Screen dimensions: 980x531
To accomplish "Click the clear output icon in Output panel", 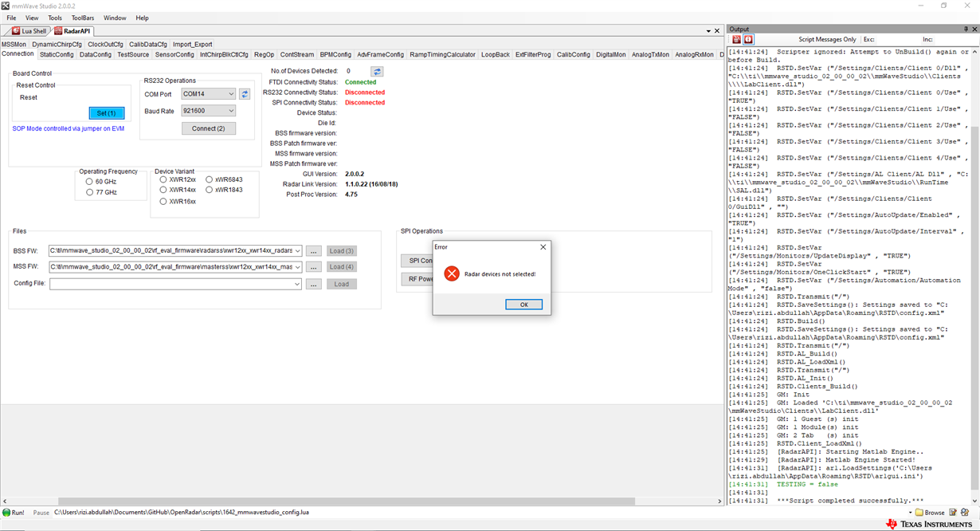I will [x=736, y=39].
